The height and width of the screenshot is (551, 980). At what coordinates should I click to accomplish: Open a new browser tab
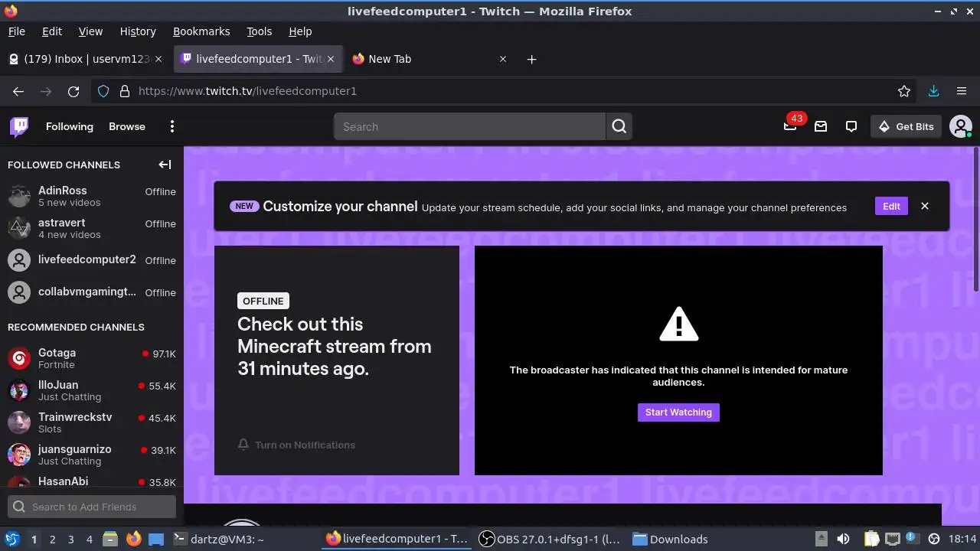531,59
